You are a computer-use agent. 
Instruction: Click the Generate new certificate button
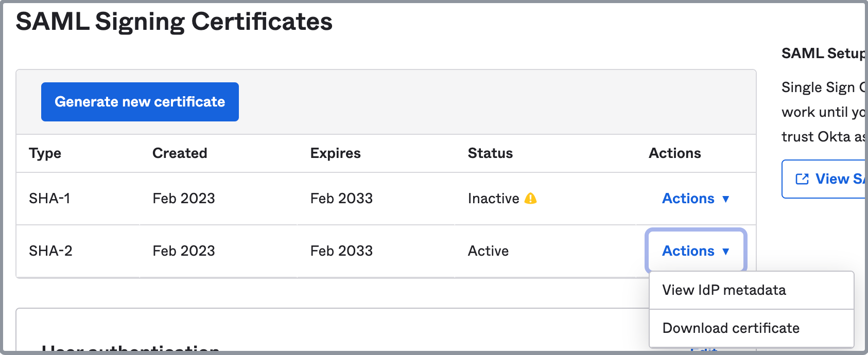[x=140, y=101]
